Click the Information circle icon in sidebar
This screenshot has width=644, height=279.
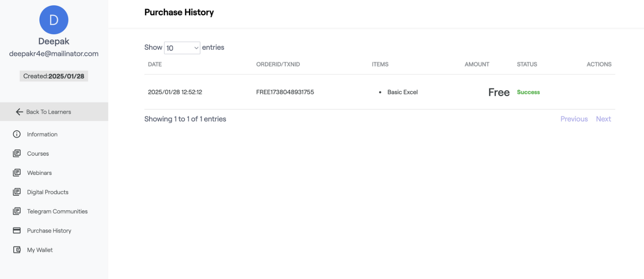tap(17, 134)
